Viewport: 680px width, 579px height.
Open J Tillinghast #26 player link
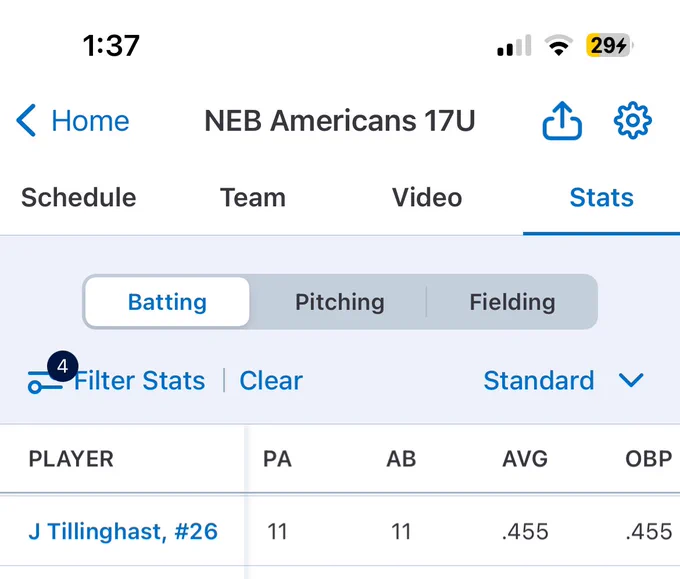point(123,532)
